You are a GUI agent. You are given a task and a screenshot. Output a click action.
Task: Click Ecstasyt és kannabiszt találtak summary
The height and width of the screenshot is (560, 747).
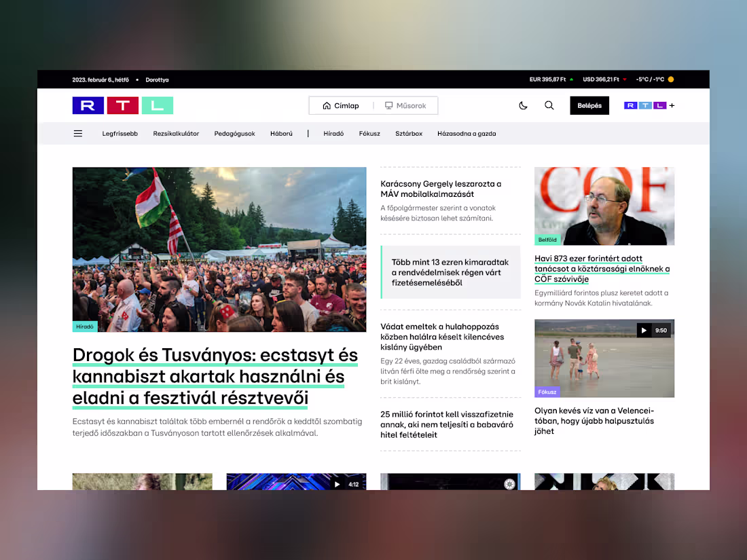(217, 427)
